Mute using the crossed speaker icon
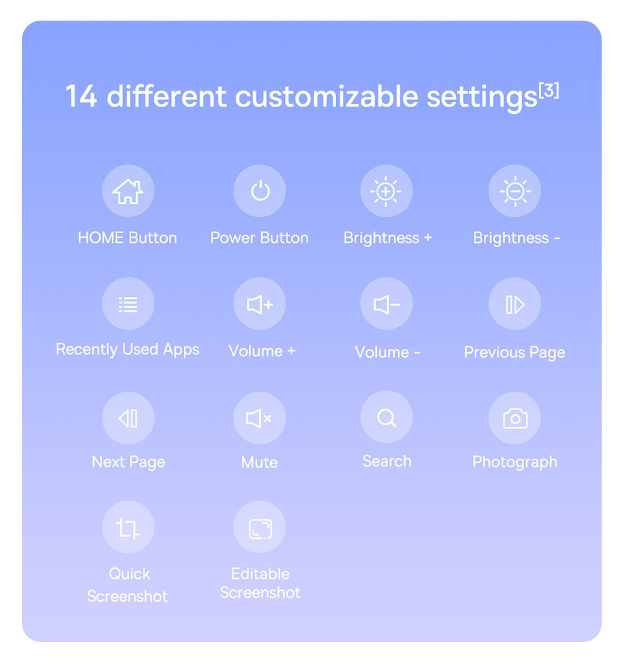The width and height of the screenshot is (619, 672). pos(259,418)
